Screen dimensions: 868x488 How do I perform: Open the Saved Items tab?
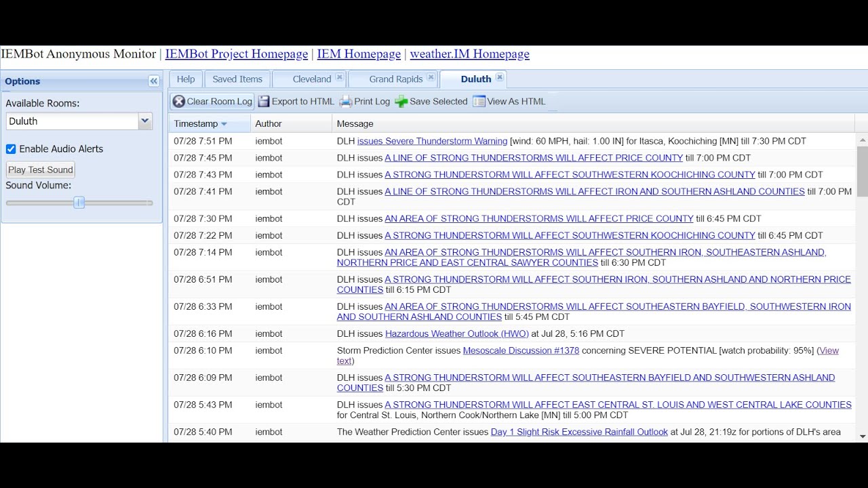(237, 79)
